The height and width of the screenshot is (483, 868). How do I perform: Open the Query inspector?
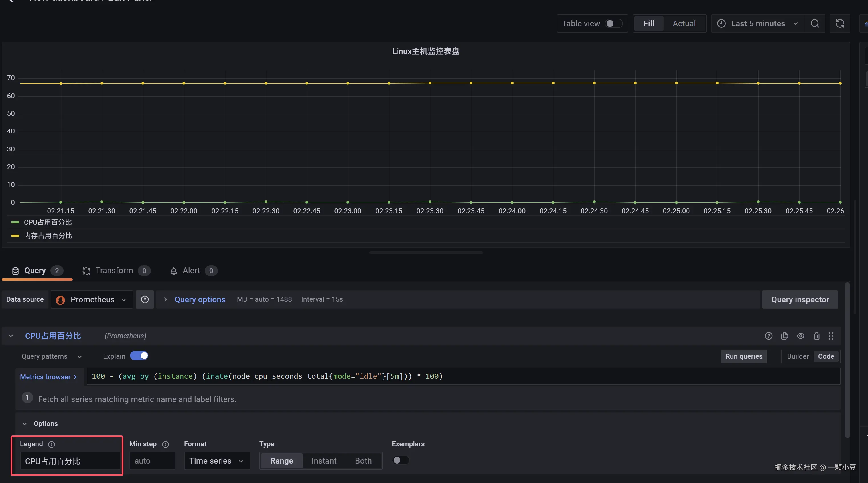[800, 299]
